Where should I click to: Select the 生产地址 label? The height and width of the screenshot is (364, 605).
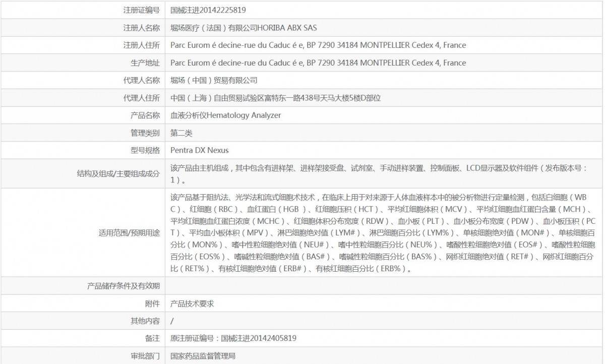145,63
